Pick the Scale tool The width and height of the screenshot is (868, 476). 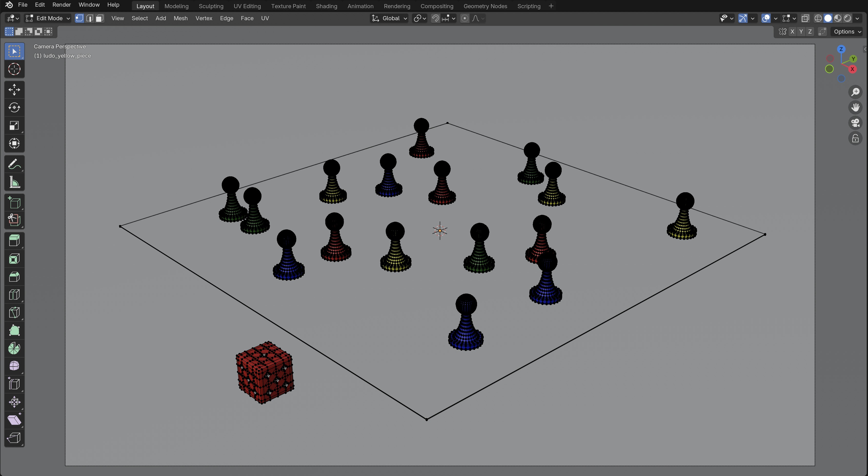[14, 126]
